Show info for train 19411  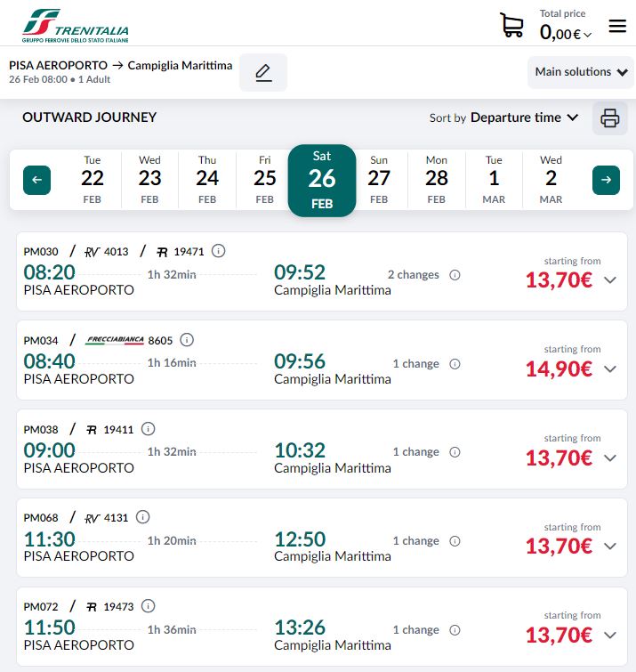[148, 429]
